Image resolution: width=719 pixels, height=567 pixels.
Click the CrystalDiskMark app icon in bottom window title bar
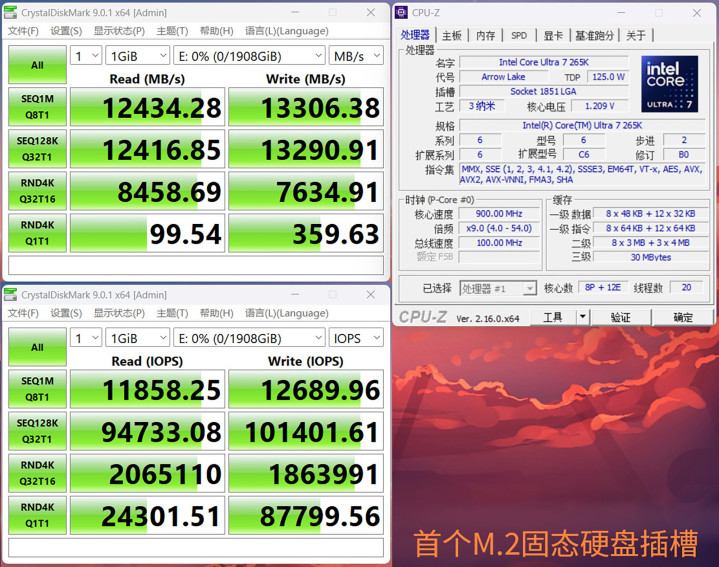coord(10,295)
